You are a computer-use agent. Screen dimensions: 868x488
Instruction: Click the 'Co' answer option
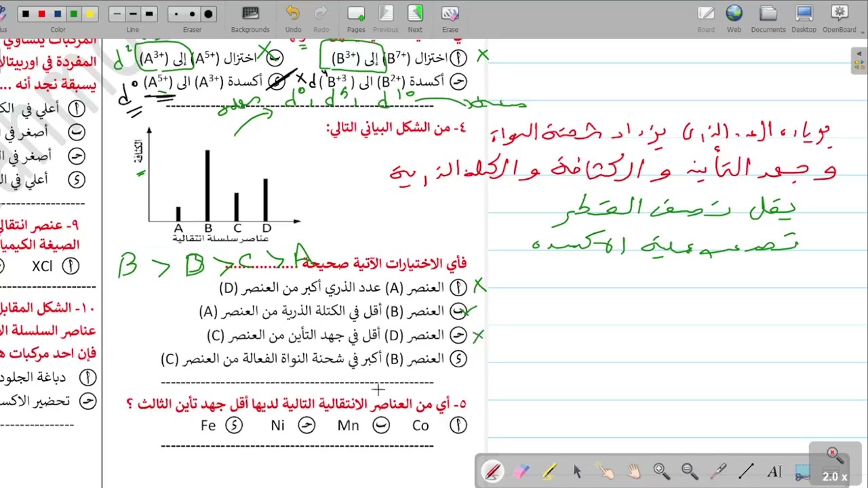click(x=420, y=426)
